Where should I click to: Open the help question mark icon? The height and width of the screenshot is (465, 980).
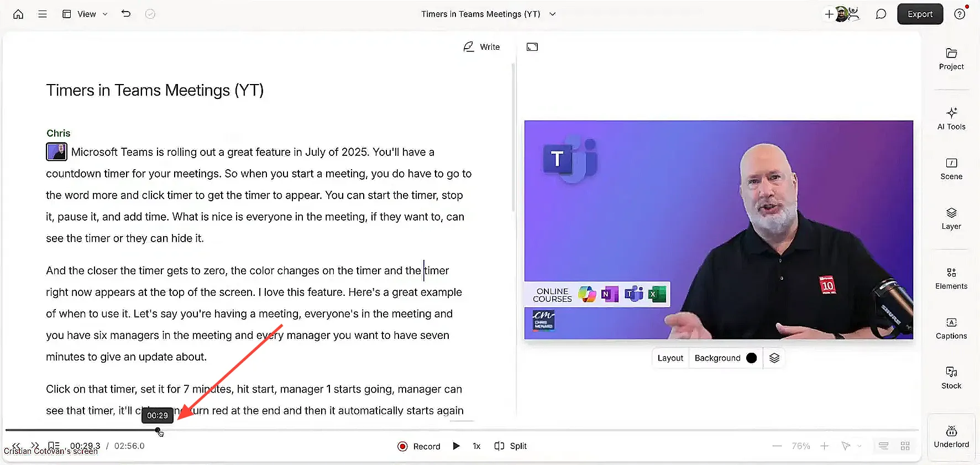960,14
